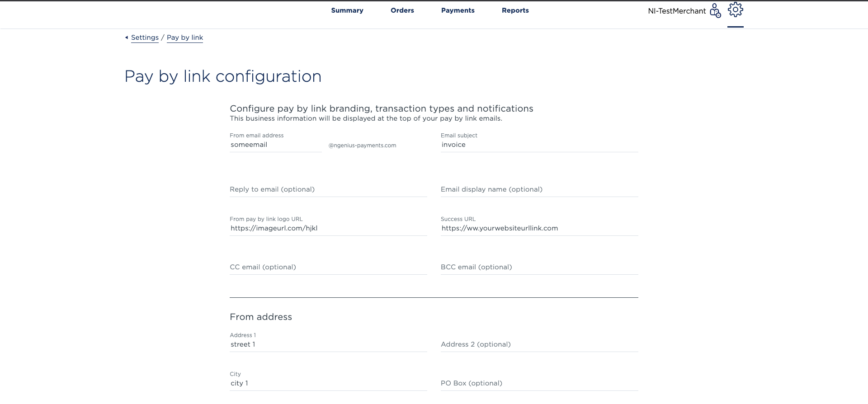Open the Summary tab
Image resolution: width=868 pixels, height=404 pixels.
click(347, 10)
